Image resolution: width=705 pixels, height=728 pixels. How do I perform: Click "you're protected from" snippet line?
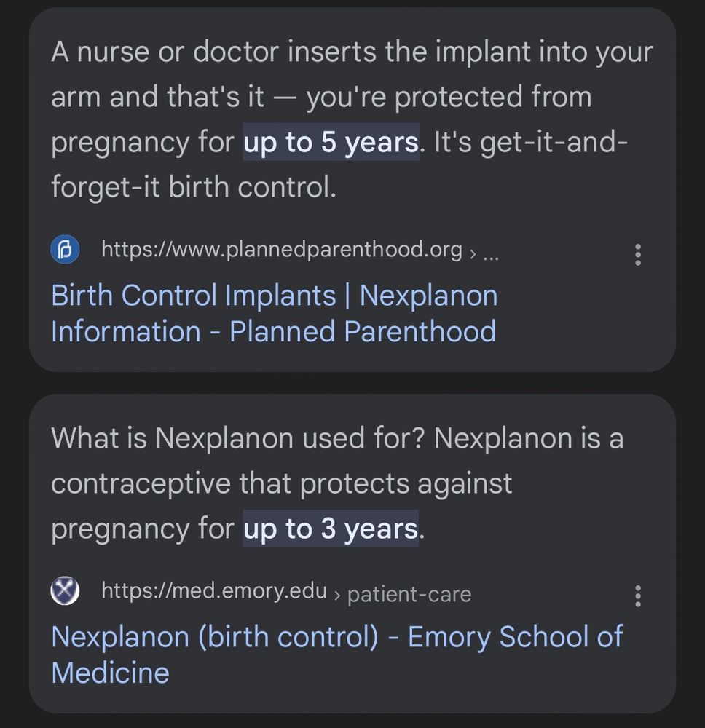point(449,98)
